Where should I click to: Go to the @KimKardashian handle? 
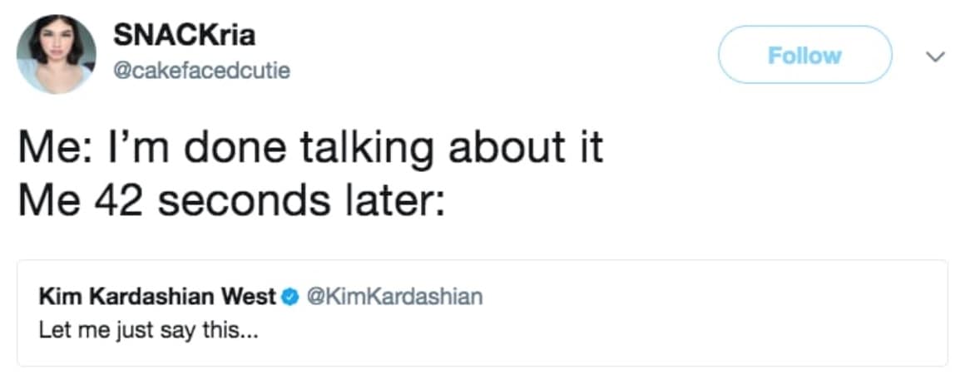(394, 296)
